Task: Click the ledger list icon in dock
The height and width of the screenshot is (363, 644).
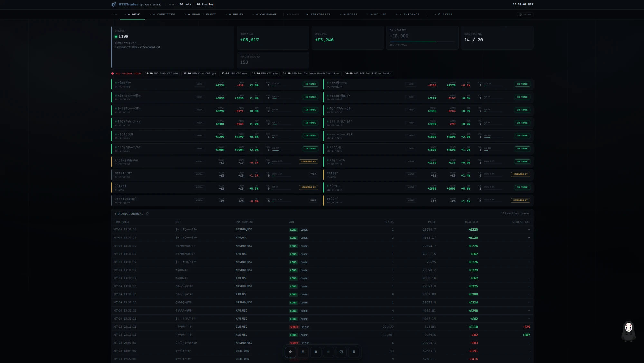Action: click(x=303, y=352)
